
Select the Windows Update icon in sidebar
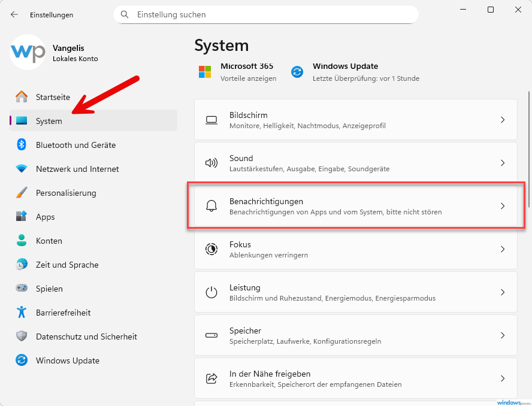tap(22, 360)
